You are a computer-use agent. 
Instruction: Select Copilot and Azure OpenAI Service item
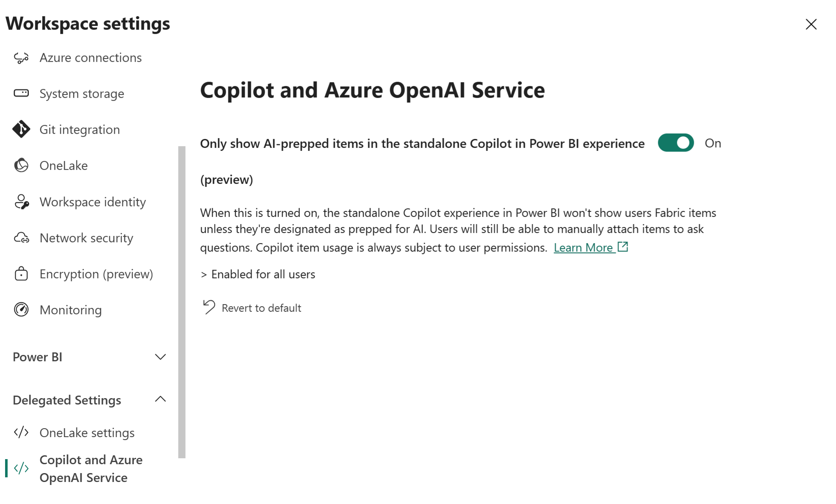(x=91, y=469)
